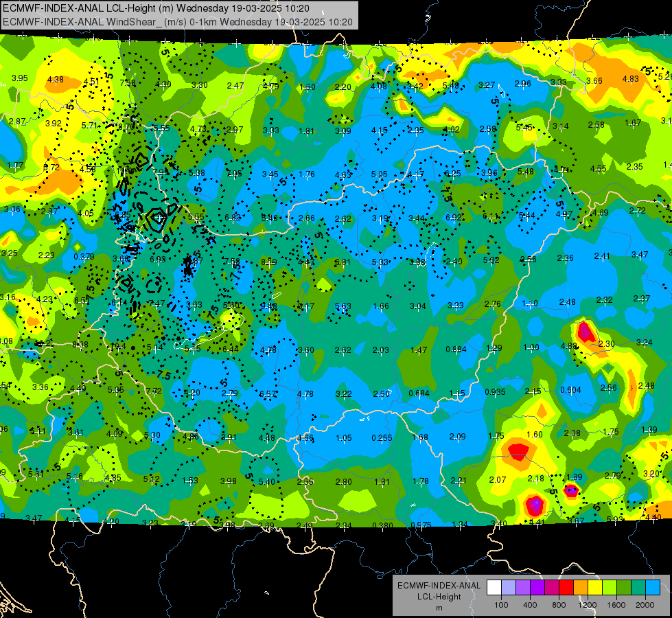Click the dark green legend swatch
Viewport: 672px width, 618px height.
[x=624, y=588]
